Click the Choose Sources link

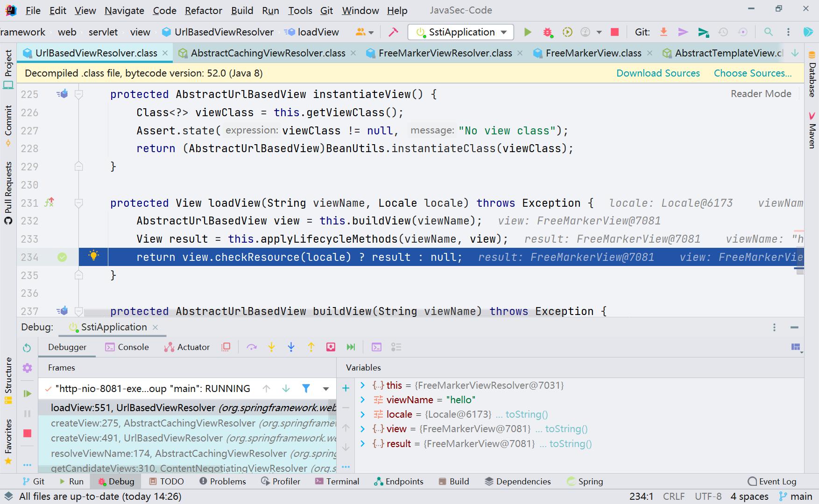tap(752, 73)
